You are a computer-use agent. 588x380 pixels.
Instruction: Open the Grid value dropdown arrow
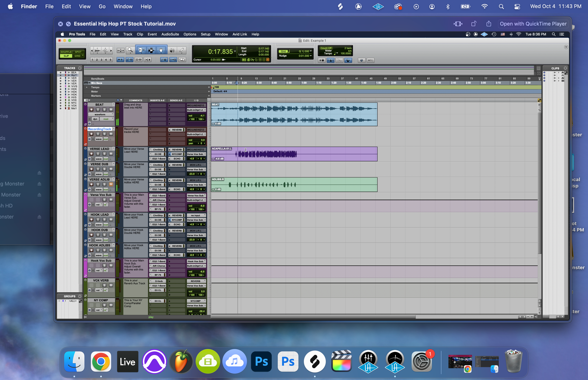tap(311, 51)
